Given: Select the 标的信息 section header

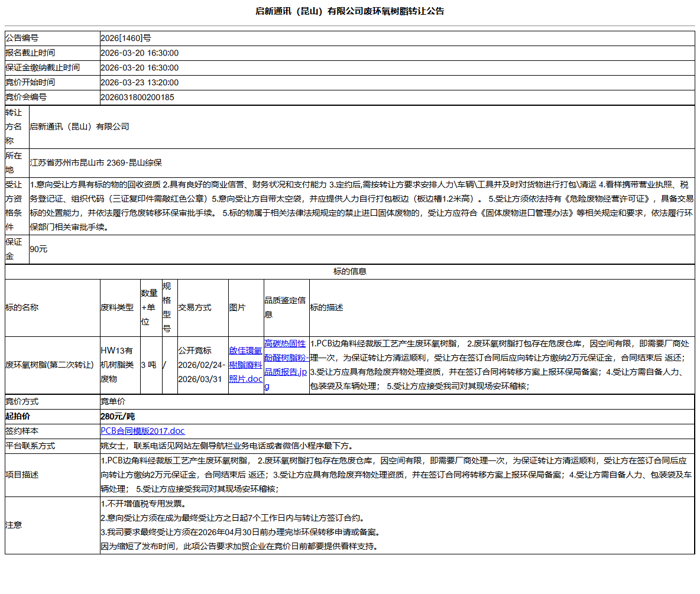Looking at the screenshot, I should point(350,271).
